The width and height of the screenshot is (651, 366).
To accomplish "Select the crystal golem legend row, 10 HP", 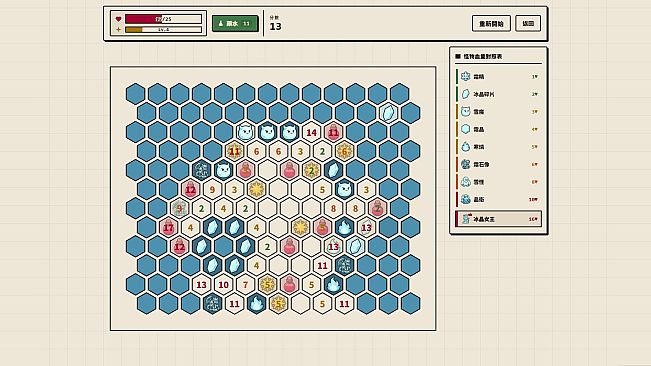I will point(499,200).
